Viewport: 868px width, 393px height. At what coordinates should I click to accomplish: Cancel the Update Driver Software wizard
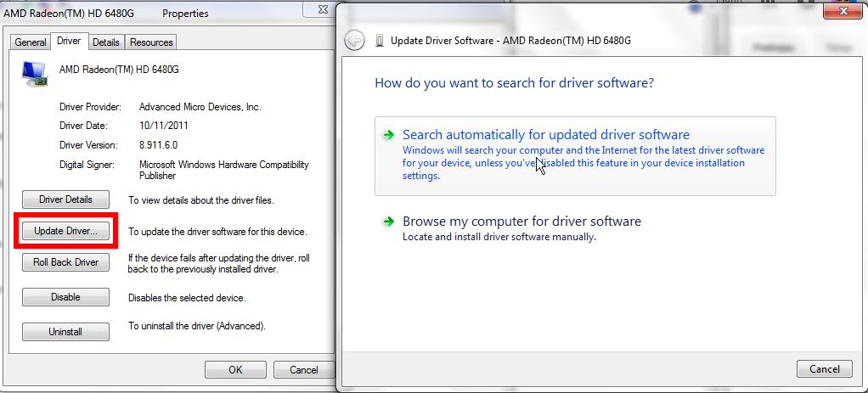[825, 368]
